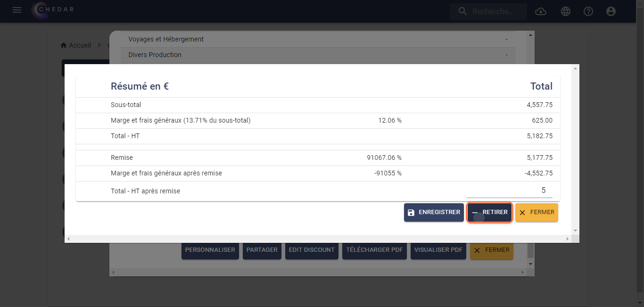The height and width of the screenshot is (307, 644).
Task: Click the search magnifier icon
Action: tap(463, 11)
